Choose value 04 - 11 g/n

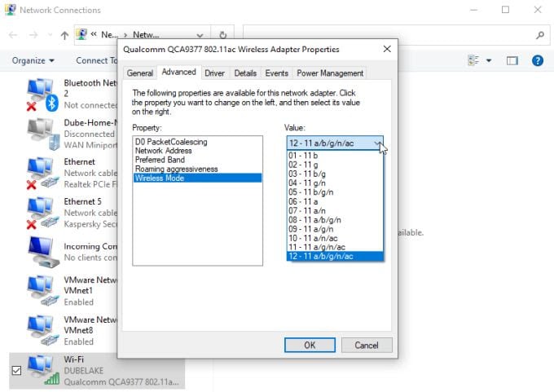[x=335, y=183]
